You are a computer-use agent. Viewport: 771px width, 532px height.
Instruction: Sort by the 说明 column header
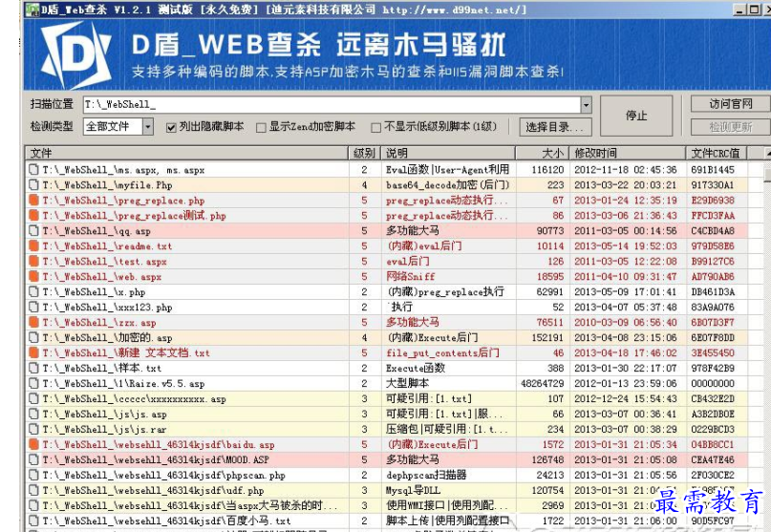(x=448, y=153)
